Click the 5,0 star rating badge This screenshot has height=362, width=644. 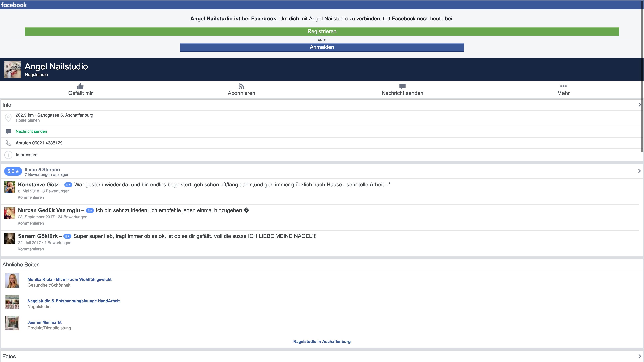click(x=13, y=171)
